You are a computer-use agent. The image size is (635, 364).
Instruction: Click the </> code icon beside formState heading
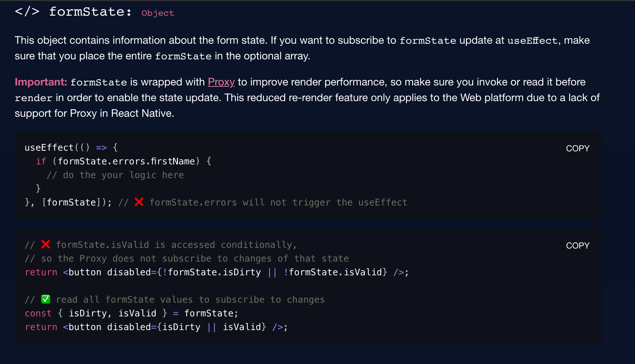(x=27, y=11)
